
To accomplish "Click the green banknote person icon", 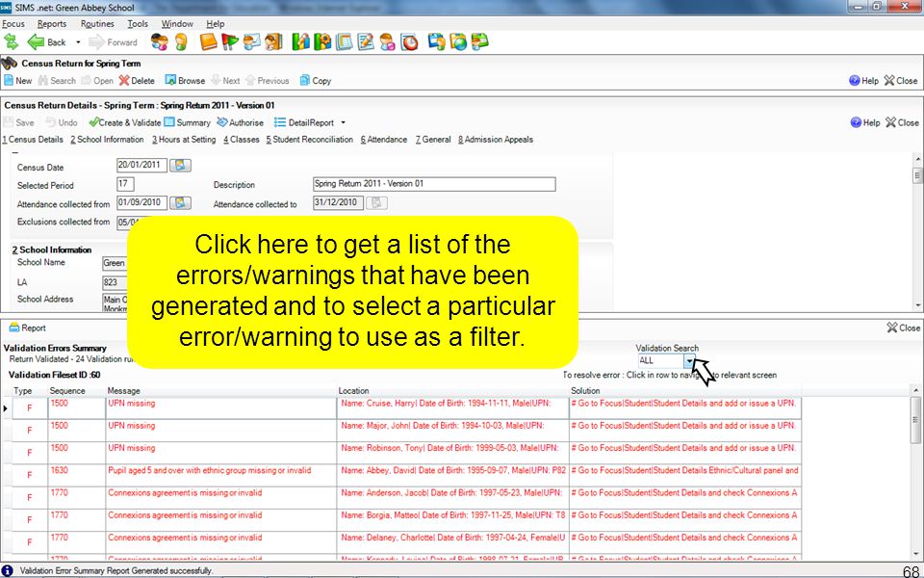I will pos(479,41).
